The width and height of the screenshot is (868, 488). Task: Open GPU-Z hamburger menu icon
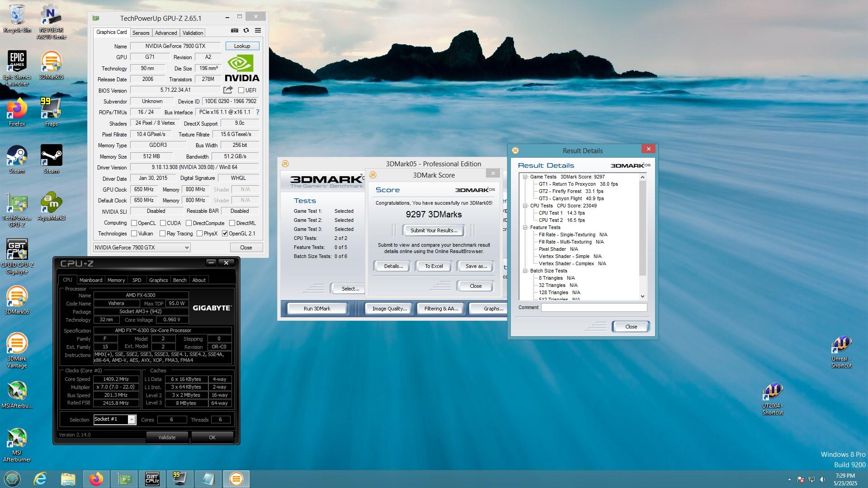(258, 30)
